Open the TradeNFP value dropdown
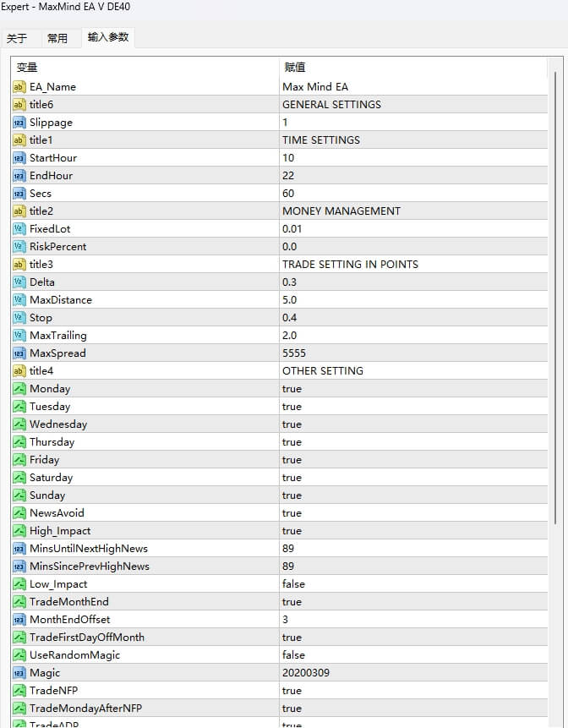 (292, 690)
